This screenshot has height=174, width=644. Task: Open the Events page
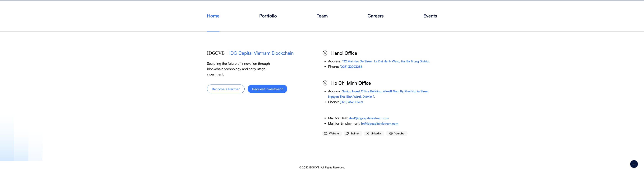[x=430, y=16]
